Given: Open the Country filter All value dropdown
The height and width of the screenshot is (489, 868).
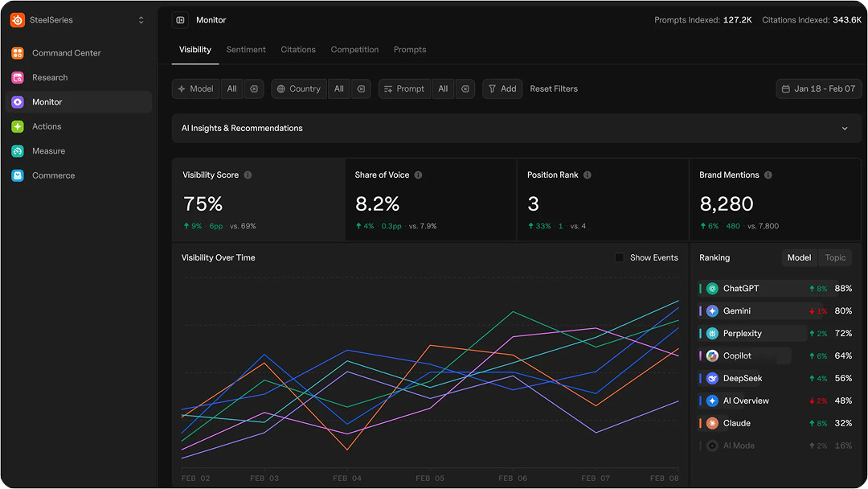Looking at the screenshot, I should coord(339,88).
